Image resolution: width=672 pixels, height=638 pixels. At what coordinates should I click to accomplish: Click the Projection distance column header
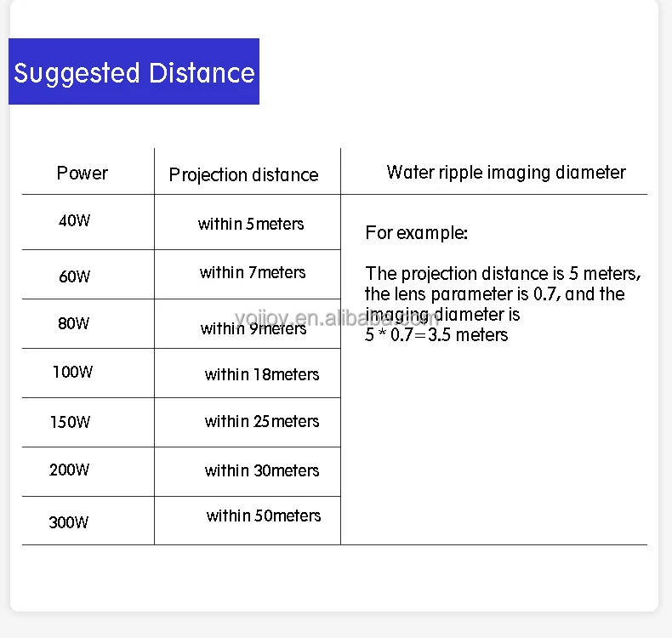(243, 174)
